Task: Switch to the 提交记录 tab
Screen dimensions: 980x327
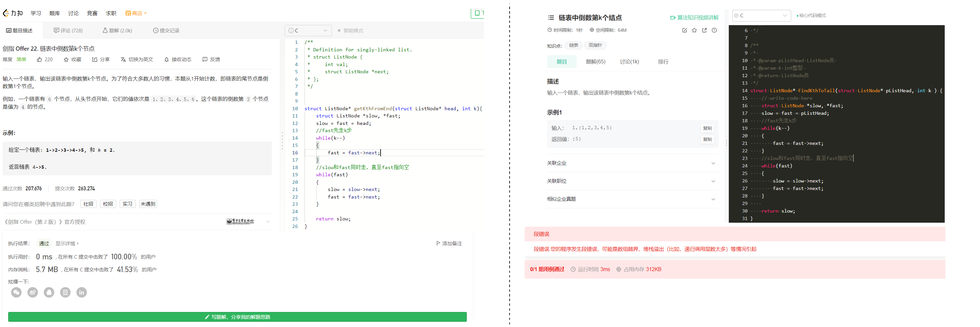Action: (x=166, y=30)
